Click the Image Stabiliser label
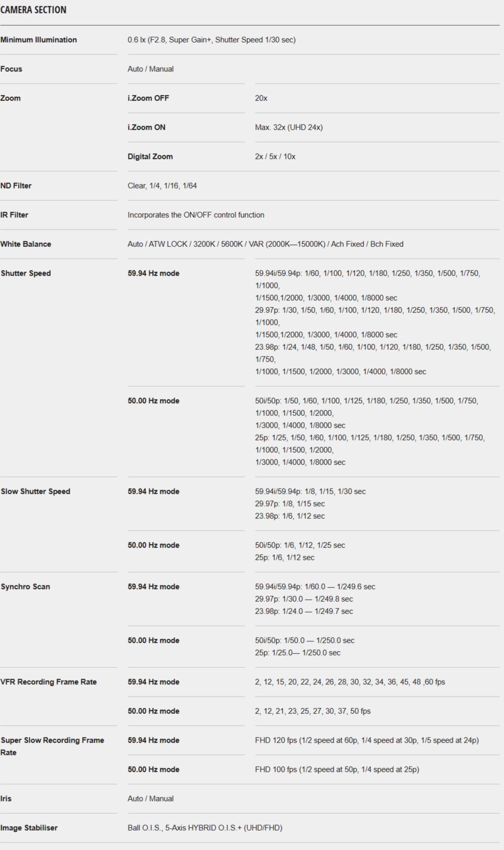This screenshot has width=504, height=850. coord(29,828)
